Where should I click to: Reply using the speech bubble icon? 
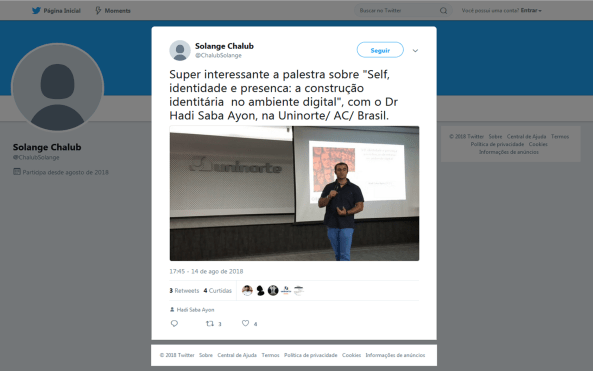coord(174,323)
